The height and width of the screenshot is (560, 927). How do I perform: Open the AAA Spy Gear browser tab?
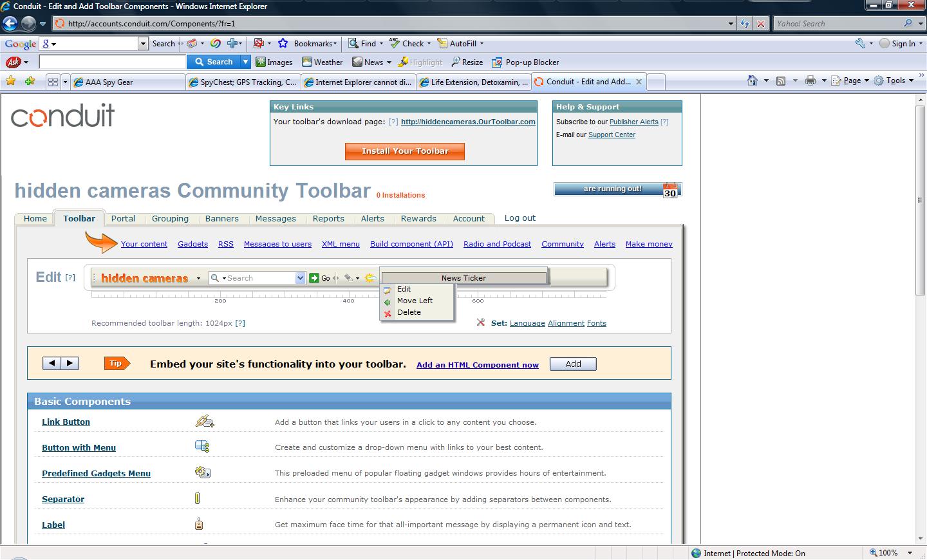[128, 82]
